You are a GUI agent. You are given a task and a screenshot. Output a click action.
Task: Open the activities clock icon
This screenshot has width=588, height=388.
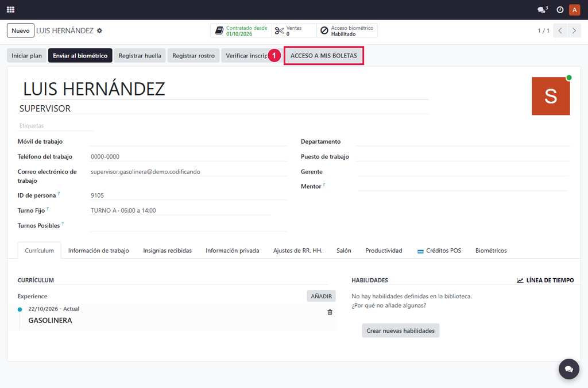(560, 10)
